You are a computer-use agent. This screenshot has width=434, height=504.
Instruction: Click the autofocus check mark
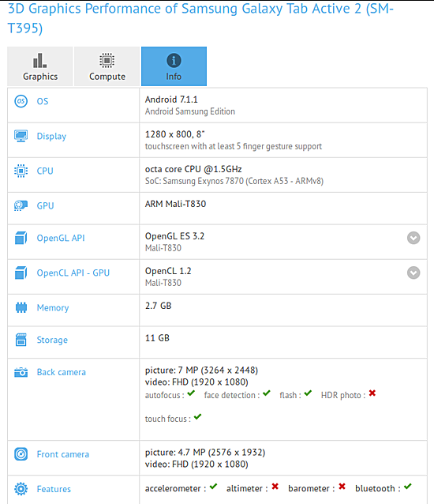tap(191, 393)
